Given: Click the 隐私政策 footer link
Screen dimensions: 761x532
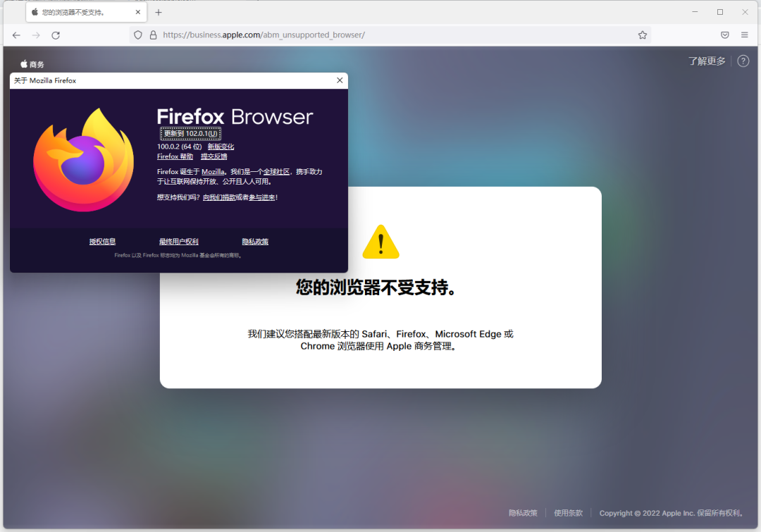Looking at the screenshot, I should coord(524,513).
